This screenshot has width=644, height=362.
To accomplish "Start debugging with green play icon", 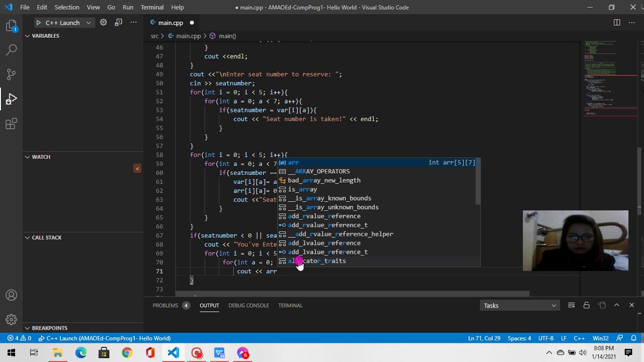I will [38, 23].
